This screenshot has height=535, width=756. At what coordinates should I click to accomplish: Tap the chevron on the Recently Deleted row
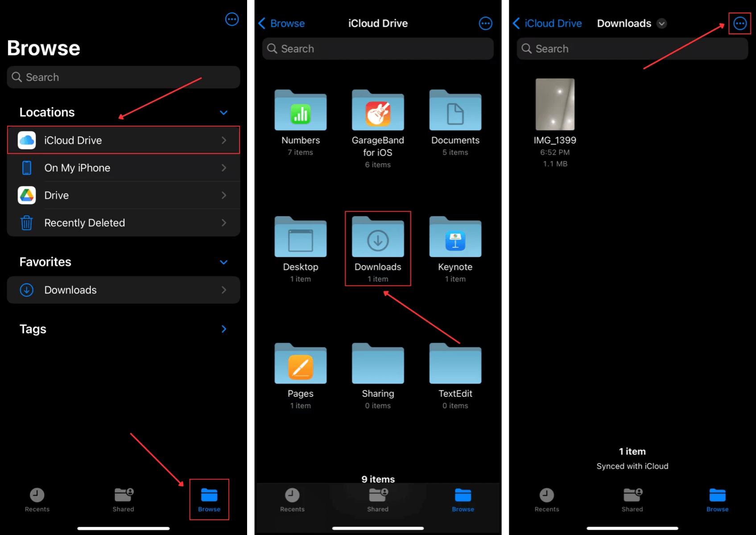tap(224, 222)
